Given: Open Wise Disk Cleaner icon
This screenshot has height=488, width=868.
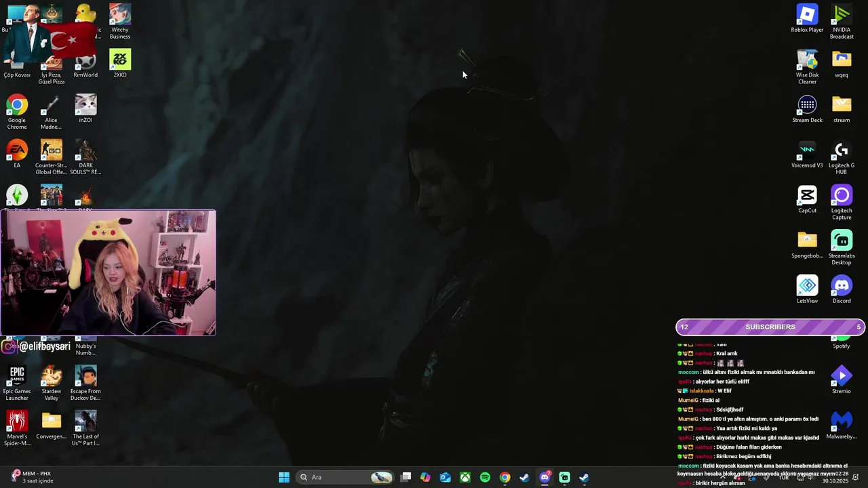Looking at the screenshot, I should (807, 67).
